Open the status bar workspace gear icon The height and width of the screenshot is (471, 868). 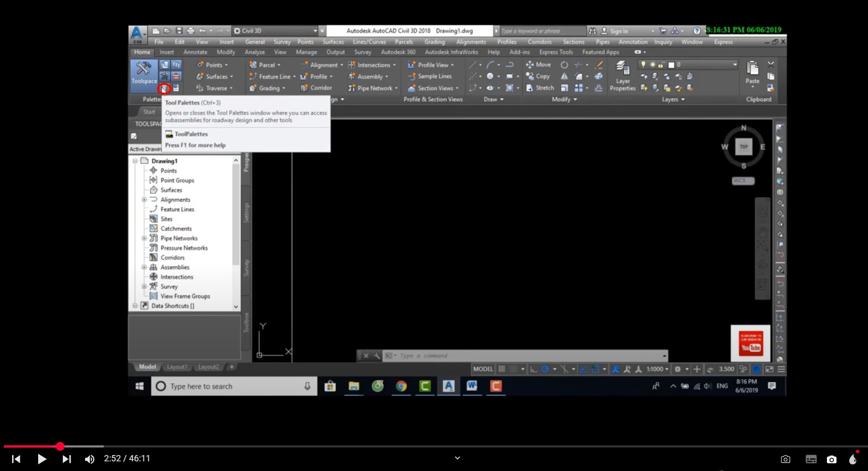677,369
